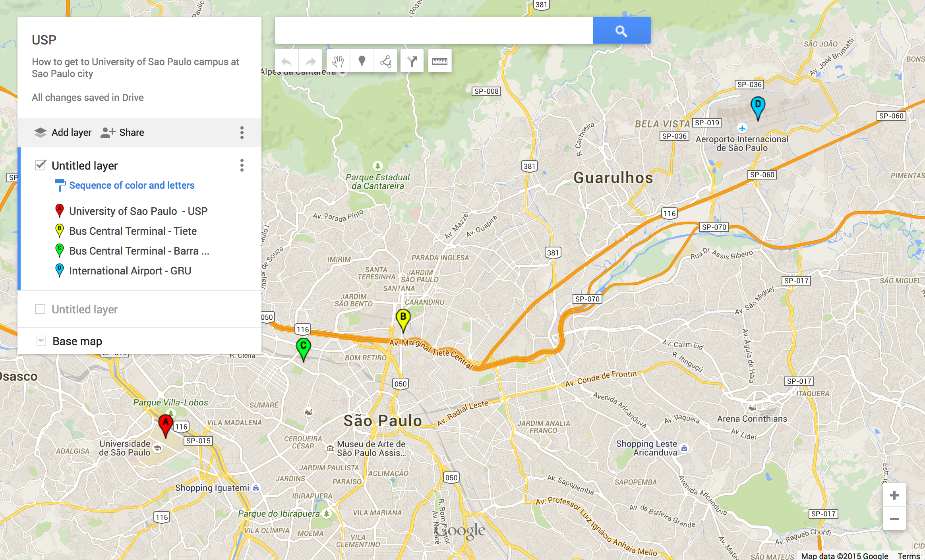Click the Base map label

(x=77, y=341)
